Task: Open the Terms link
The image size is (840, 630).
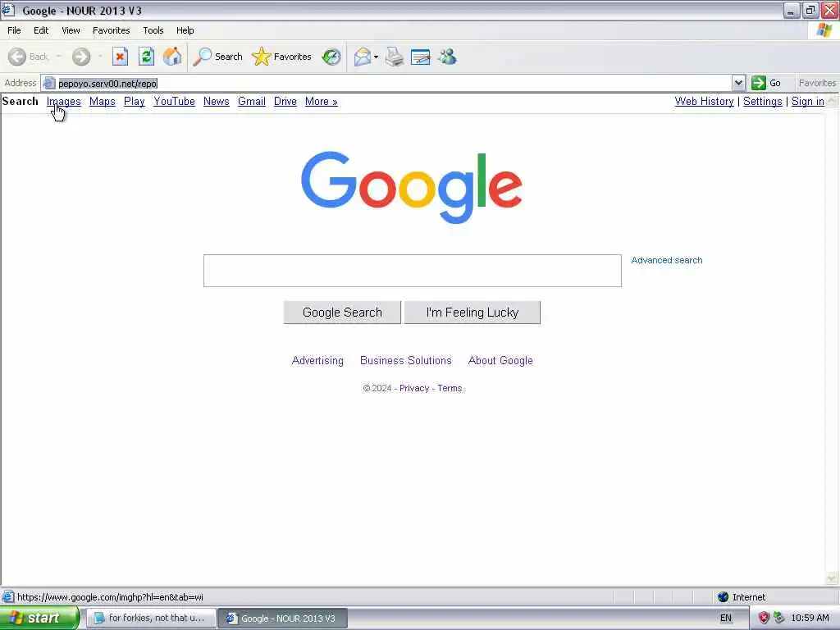Action: [450, 388]
